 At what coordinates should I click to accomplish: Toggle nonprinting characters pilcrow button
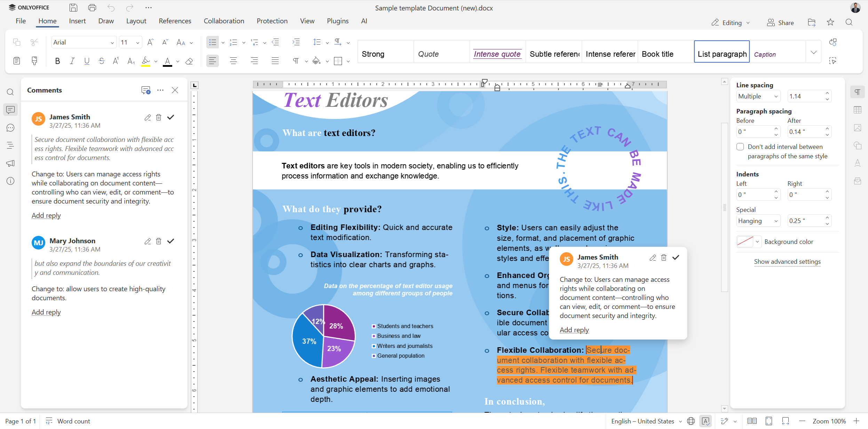[x=296, y=61]
